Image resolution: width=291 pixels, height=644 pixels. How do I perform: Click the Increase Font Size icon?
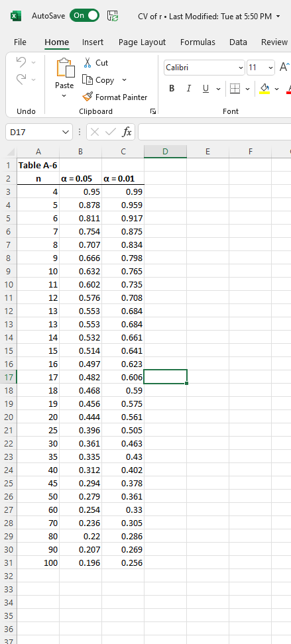click(x=284, y=67)
